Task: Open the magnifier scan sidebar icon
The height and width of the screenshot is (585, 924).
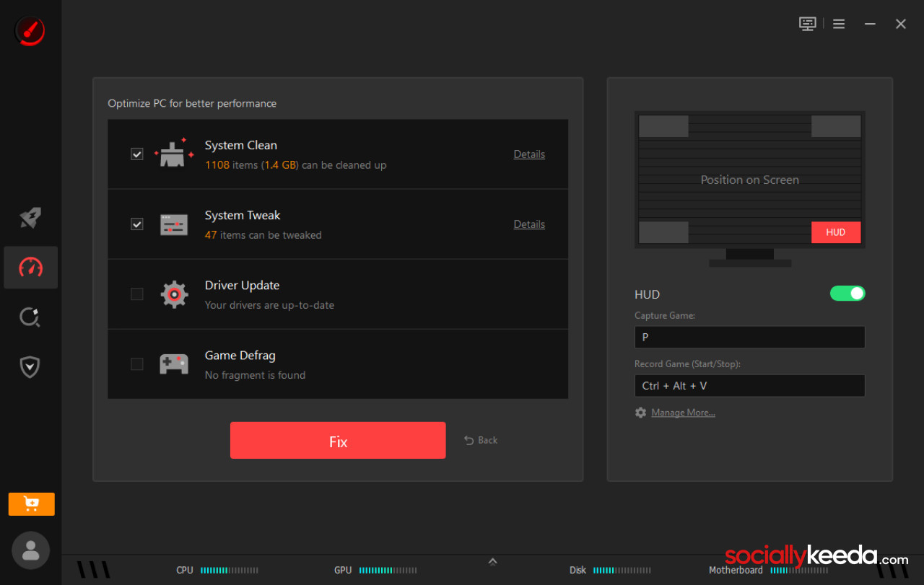Action: [x=30, y=317]
